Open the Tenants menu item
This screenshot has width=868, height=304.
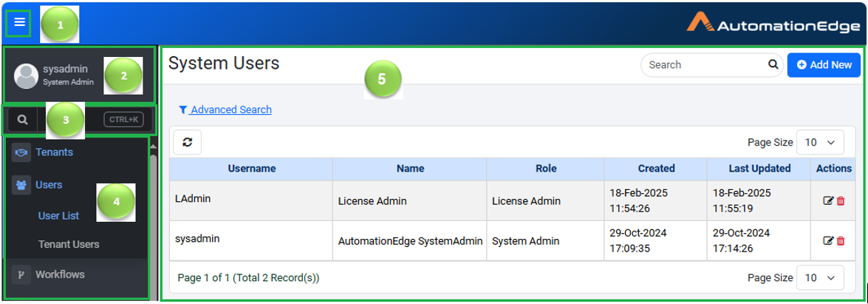coord(54,152)
